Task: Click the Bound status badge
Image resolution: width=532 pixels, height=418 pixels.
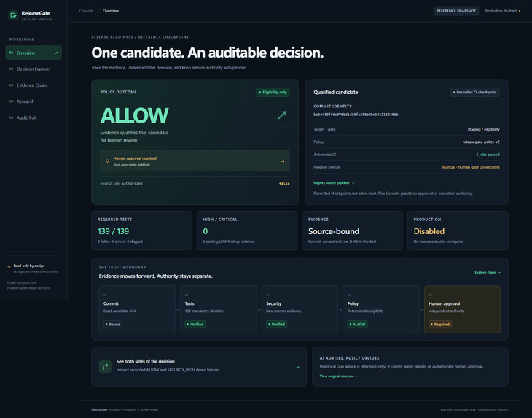Action: pos(113,325)
